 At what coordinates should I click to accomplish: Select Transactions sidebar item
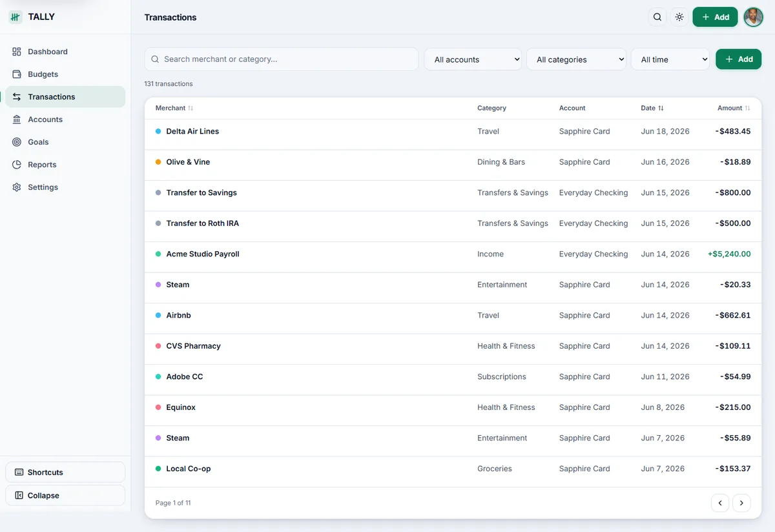coord(65,97)
